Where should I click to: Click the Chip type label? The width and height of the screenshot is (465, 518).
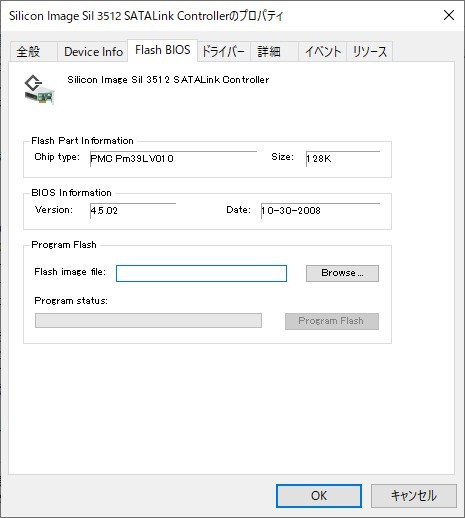57,157
